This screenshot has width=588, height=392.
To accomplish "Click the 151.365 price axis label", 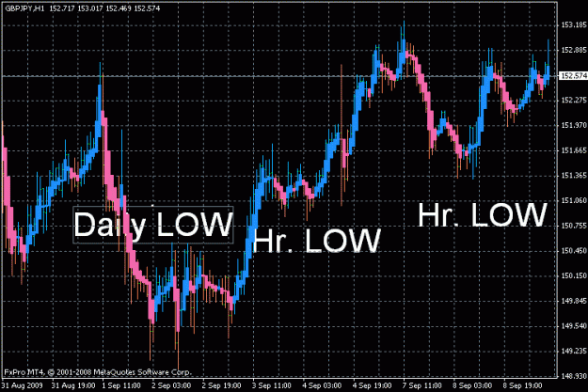I will (574, 176).
